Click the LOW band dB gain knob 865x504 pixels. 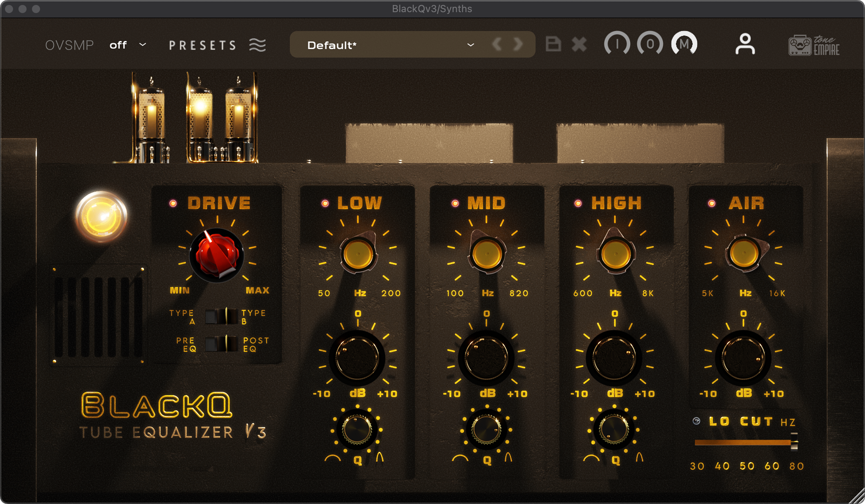[x=357, y=358]
